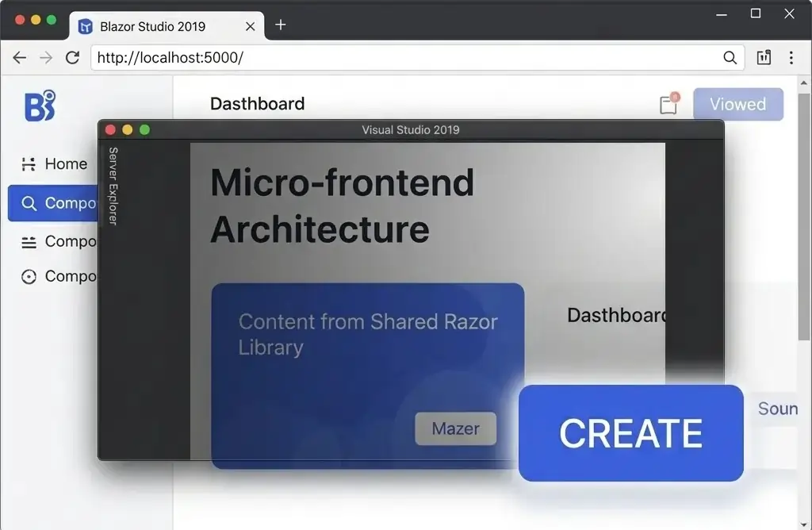This screenshot has width=812, height=530.
Task: Click the big CREATE button
Action: [x=630, y=433]
